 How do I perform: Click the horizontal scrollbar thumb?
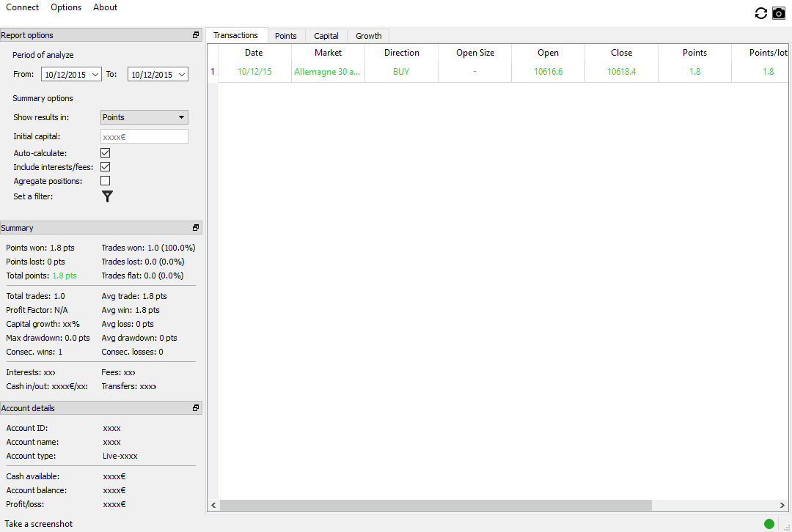point(436,505)
